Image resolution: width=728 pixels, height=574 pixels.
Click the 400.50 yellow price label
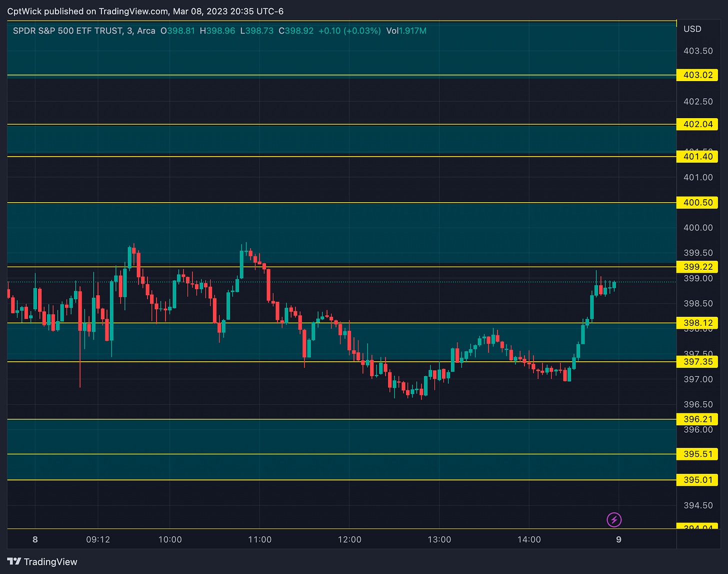click(697, 203)
